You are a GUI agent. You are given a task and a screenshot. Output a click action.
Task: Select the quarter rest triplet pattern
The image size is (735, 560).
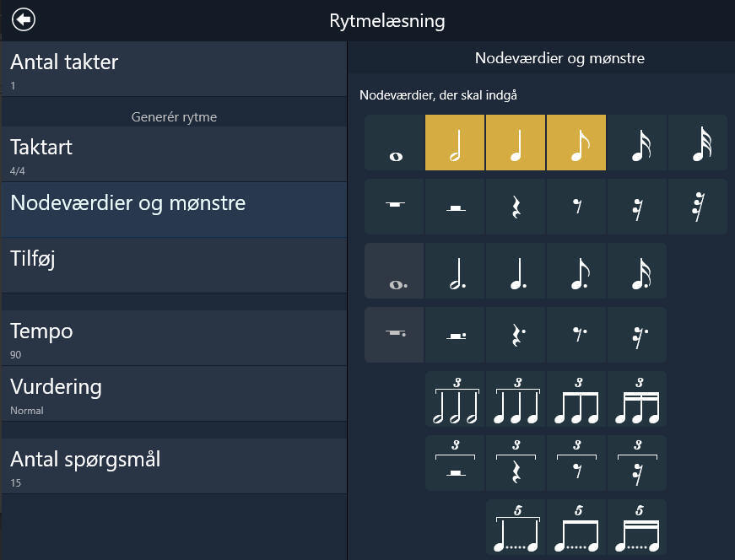click(516, 463)
